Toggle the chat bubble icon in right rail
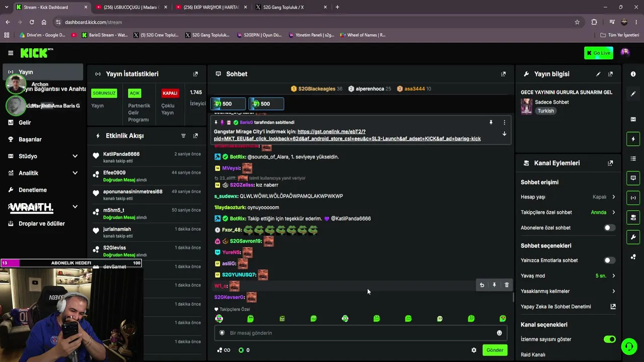 point(633,178)
